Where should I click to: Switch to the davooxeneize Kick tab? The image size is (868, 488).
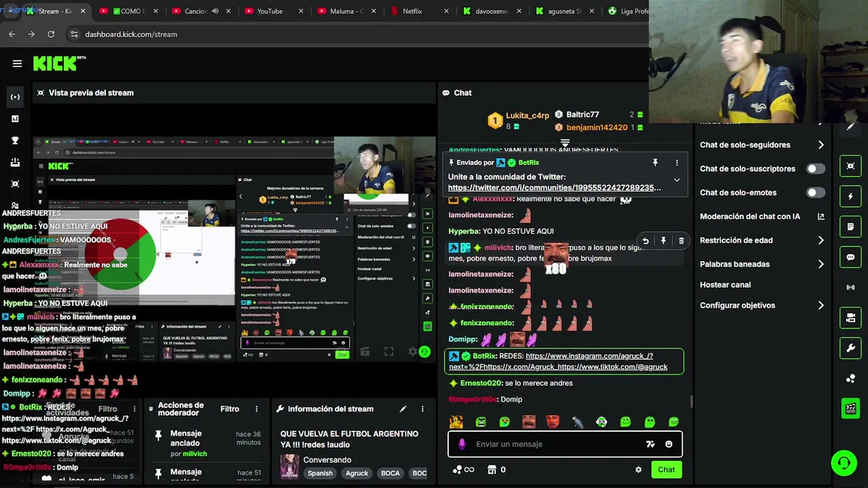492,11
